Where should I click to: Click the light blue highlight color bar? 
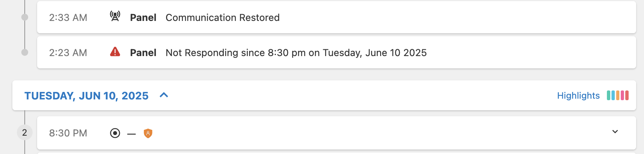pos(613,95)
